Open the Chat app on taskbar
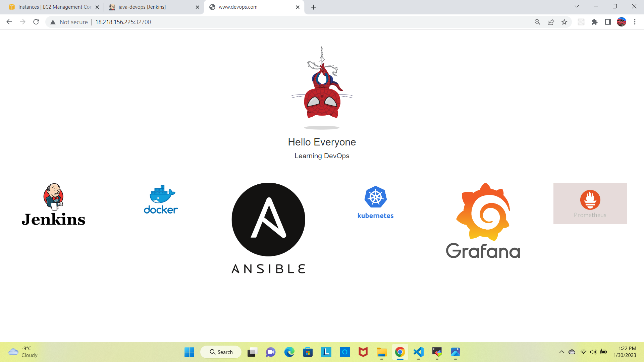 [x=271, y=352]
